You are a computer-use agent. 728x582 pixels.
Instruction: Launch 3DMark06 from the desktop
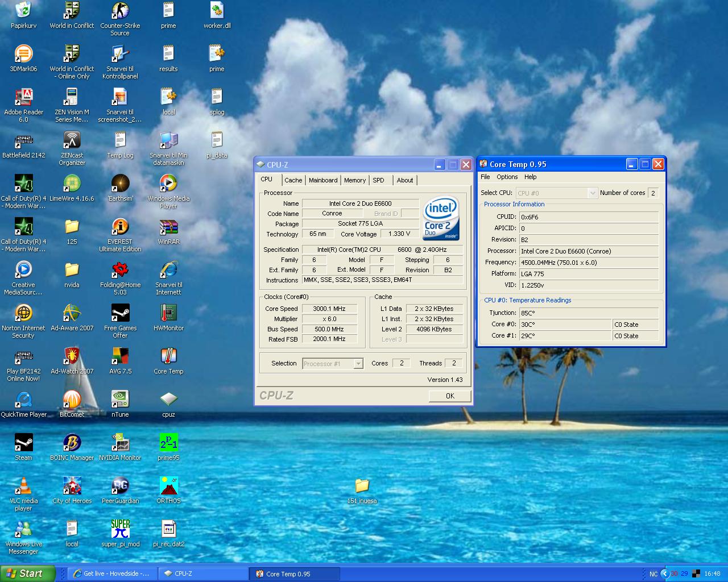[23, 53]
